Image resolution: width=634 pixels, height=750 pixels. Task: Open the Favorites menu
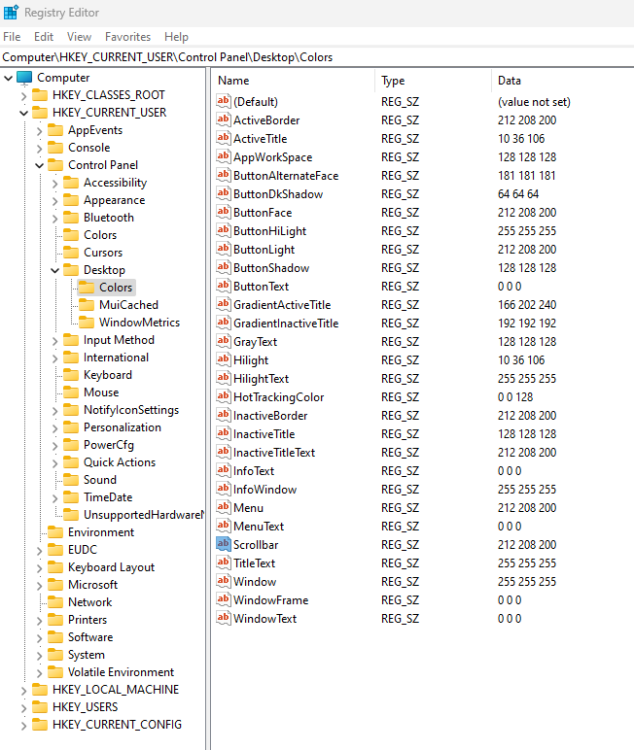tap(128, 37)
